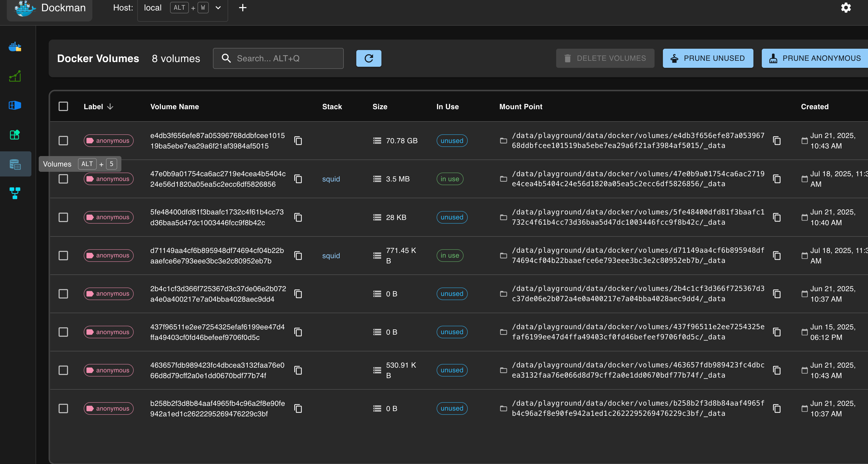Check the 437f96511e2e volume checkbox

coord(63,332)
